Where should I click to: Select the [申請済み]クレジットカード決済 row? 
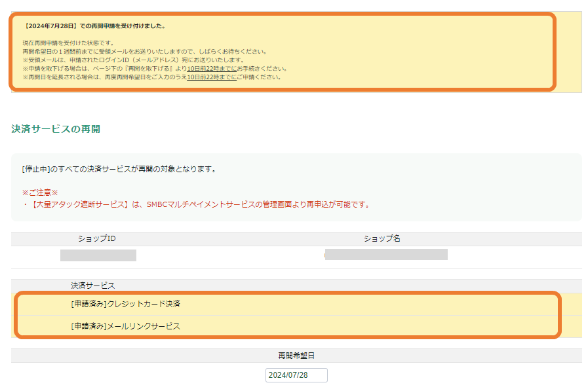(296, 304)
